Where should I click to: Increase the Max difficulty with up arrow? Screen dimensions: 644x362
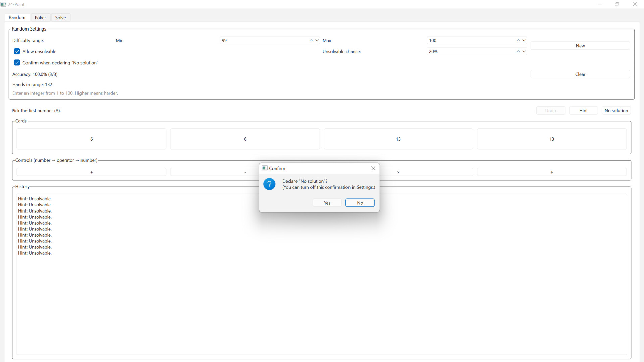pos(518,40)
